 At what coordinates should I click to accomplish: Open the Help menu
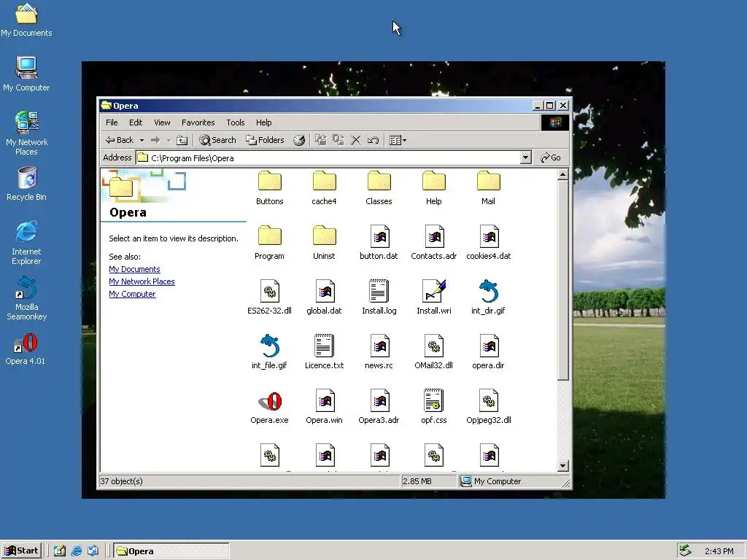pos(263,122)
